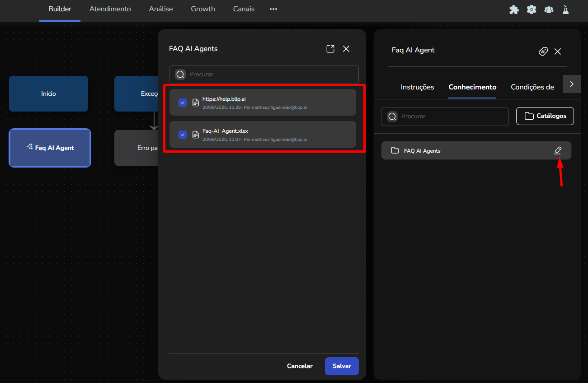The image size is (588, 383).
Task: Click the pencil edit icon for FAQ AI Agents
Action: 558,150
